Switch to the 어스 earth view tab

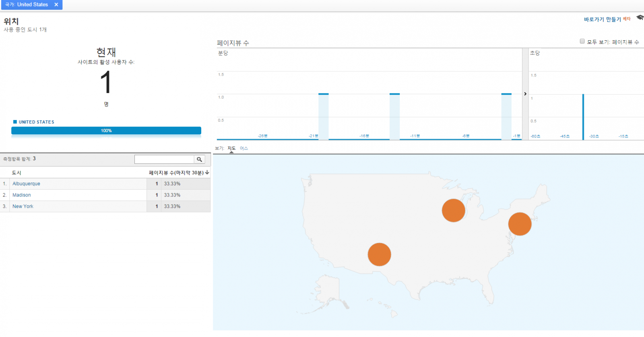coord(244,149)
